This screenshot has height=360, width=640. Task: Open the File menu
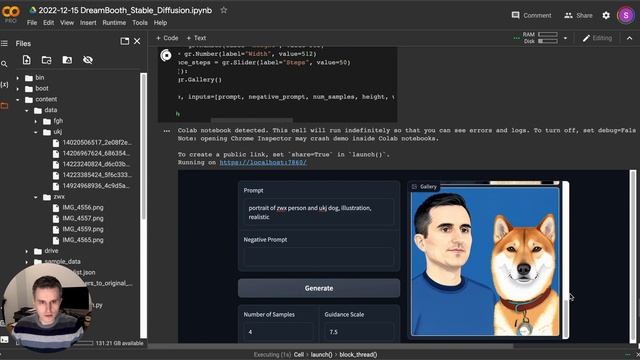click(32, 23)
